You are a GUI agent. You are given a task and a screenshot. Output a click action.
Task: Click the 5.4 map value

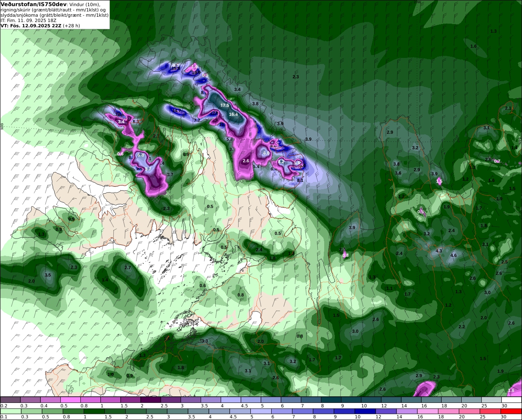[x=256, y=166]
